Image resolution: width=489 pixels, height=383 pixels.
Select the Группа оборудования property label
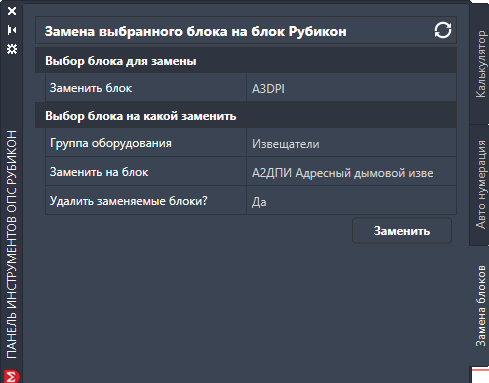(111, 143)
